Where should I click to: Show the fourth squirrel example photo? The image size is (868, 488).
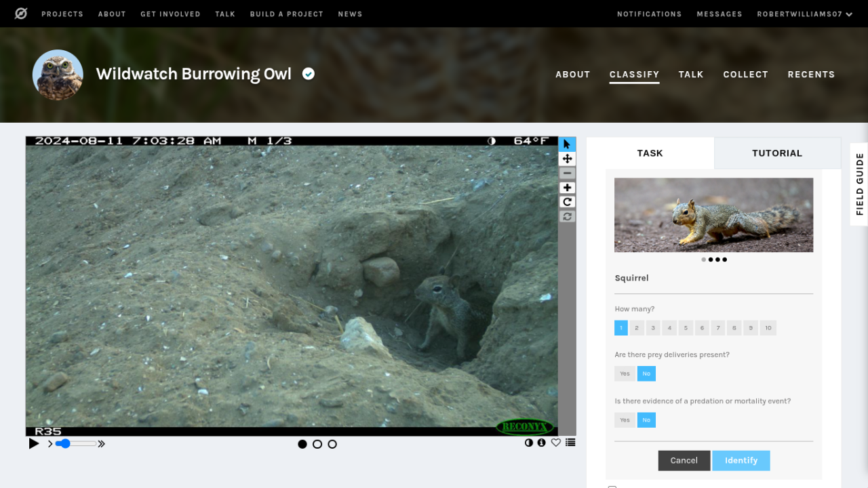725,260
